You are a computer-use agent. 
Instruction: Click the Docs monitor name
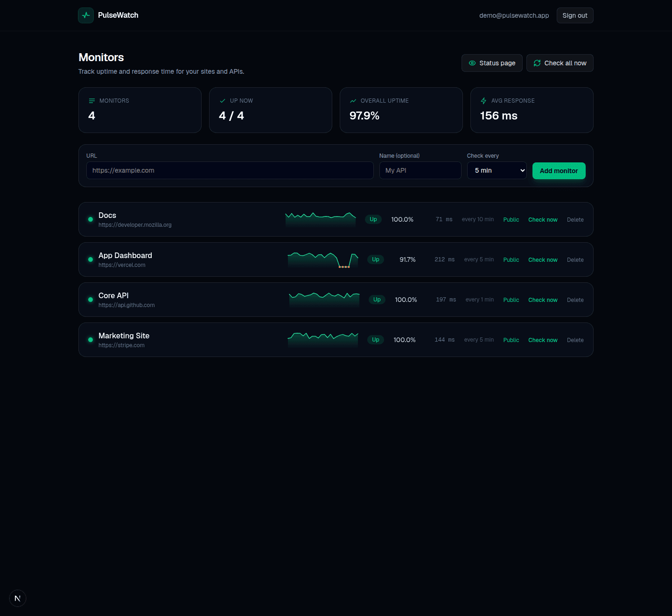pyautogui.click(x=107, y=215)
